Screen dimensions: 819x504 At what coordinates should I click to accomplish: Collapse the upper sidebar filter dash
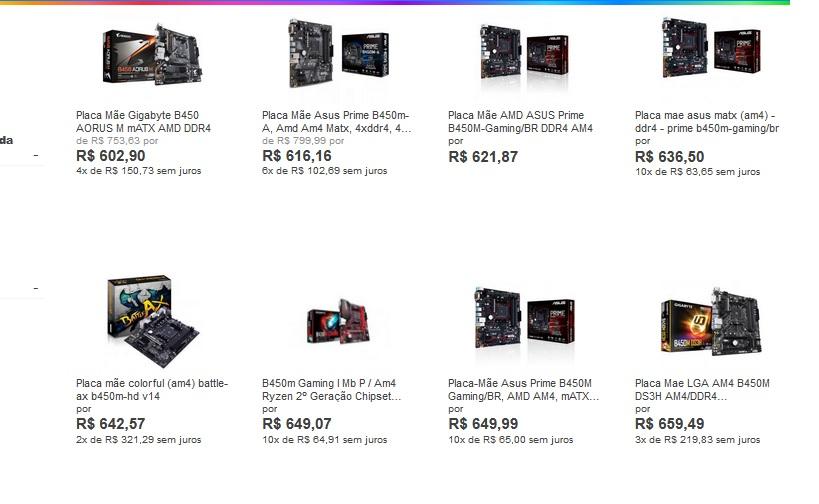36,155
